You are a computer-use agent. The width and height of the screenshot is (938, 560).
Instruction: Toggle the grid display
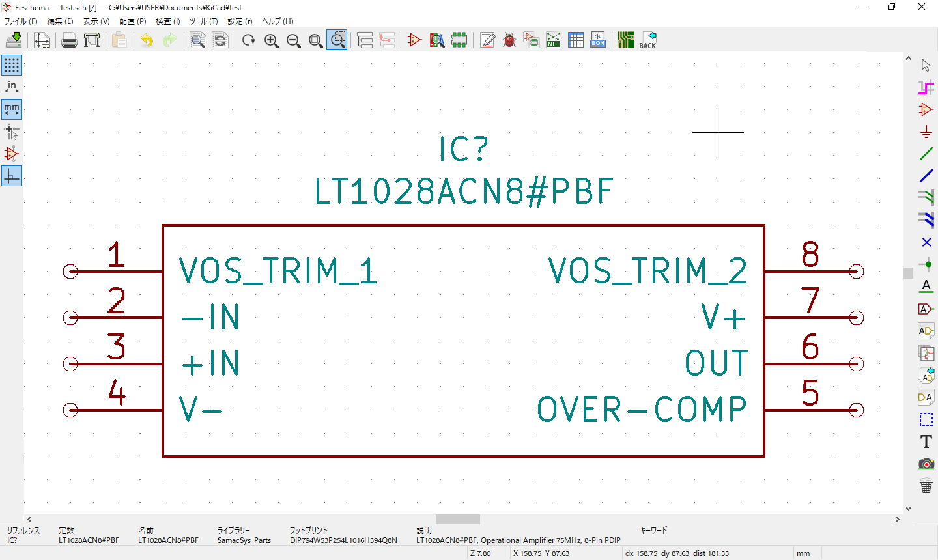pyautogui.click(x=12, y=64)
